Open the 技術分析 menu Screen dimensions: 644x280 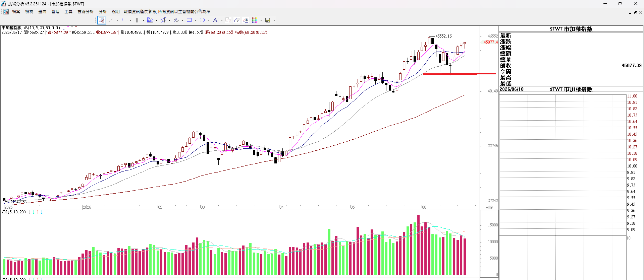click(86, 12)
